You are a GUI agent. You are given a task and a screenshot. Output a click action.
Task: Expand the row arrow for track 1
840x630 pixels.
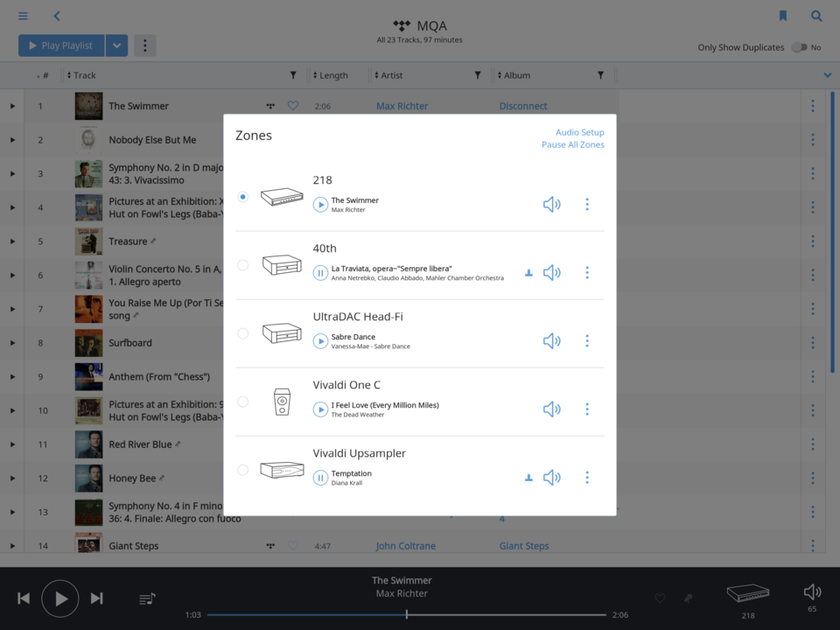12,106
